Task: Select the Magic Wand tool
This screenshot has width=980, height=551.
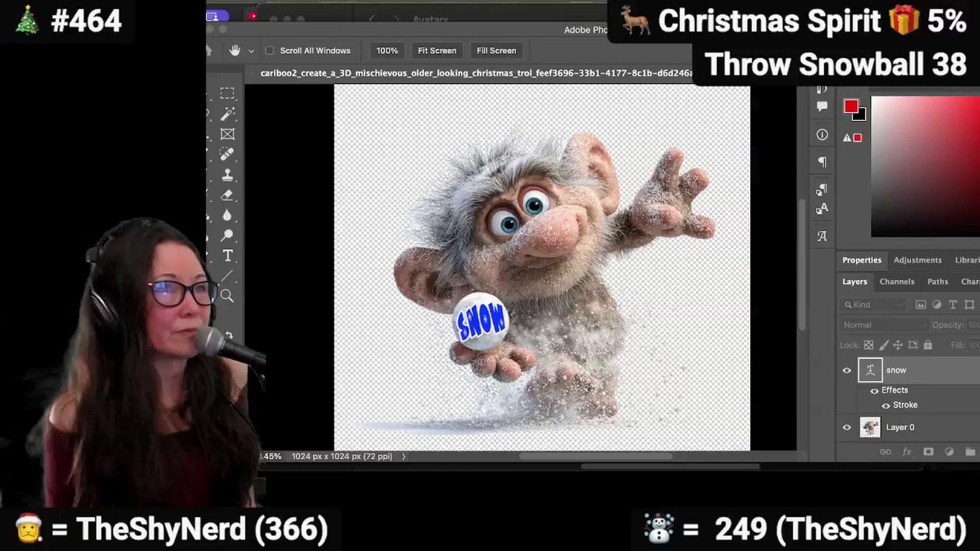Action: coord(227,114)
